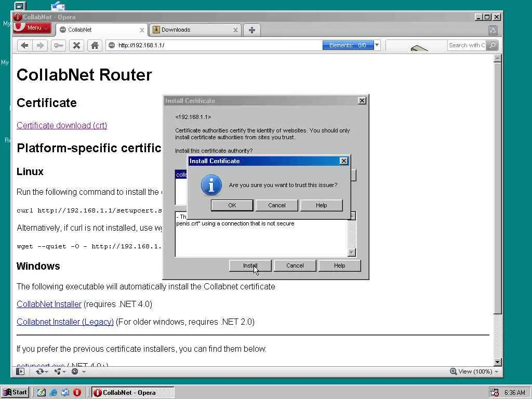Go to the Home page icon

tap(95, 46)
